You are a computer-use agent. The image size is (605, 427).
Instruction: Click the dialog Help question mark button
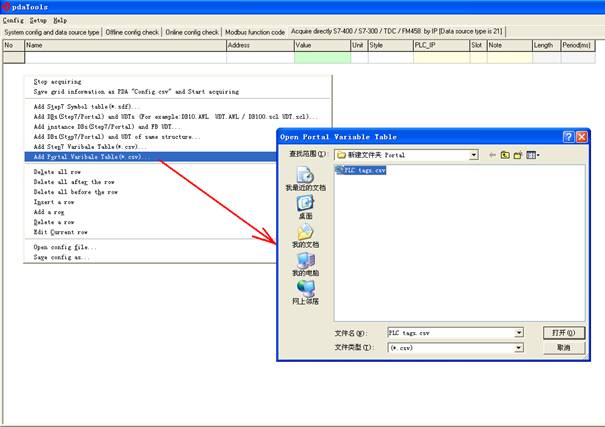[567, 136]
